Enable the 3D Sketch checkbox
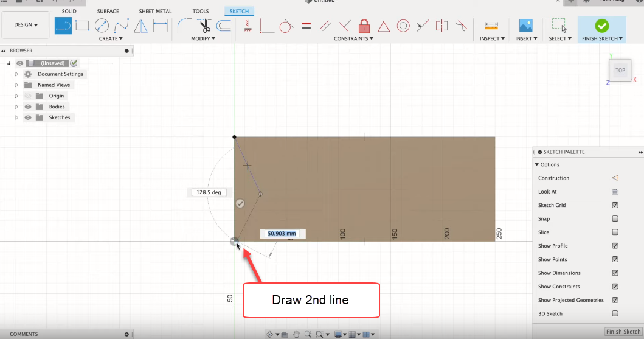644x339 pixels. [x=615, y=313]
